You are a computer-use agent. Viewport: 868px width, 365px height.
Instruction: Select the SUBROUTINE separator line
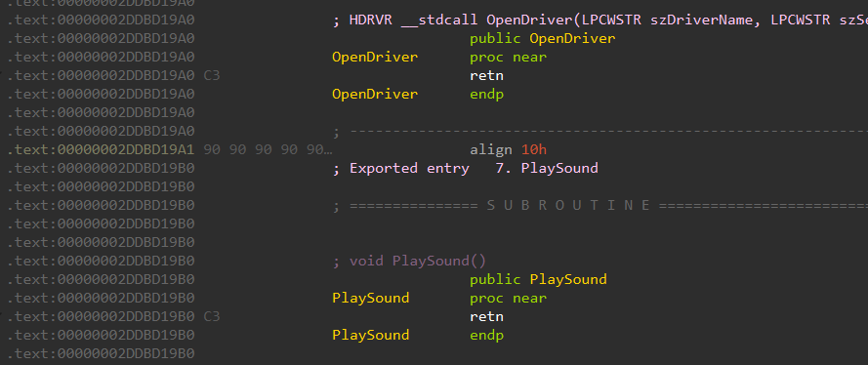[x=600, y=206]
